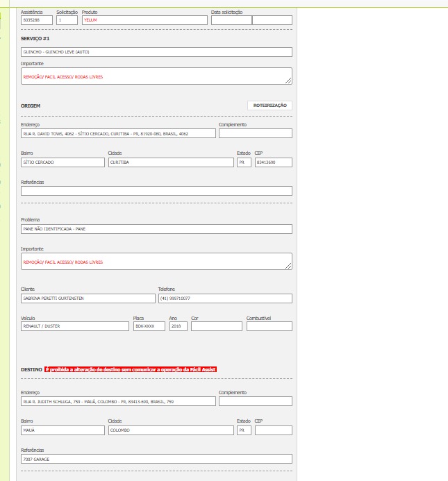Focus the Produto field showing YELUM

click(x=144, y=20)
